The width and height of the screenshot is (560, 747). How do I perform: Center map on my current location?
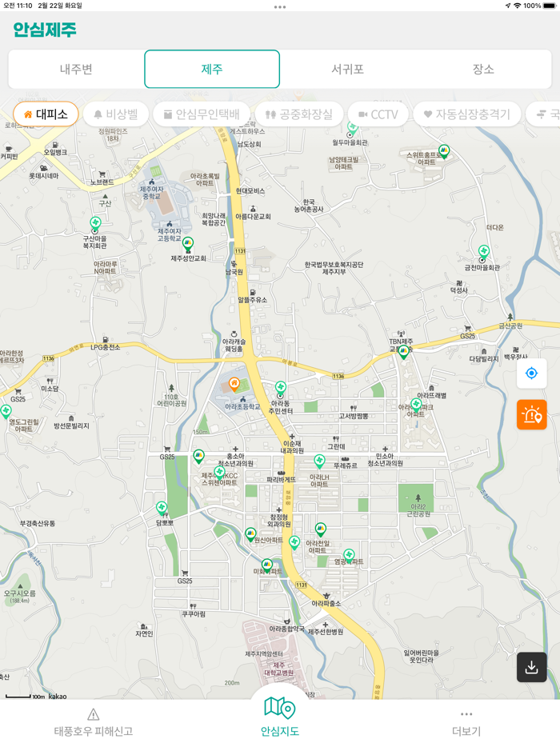(531, 373)
